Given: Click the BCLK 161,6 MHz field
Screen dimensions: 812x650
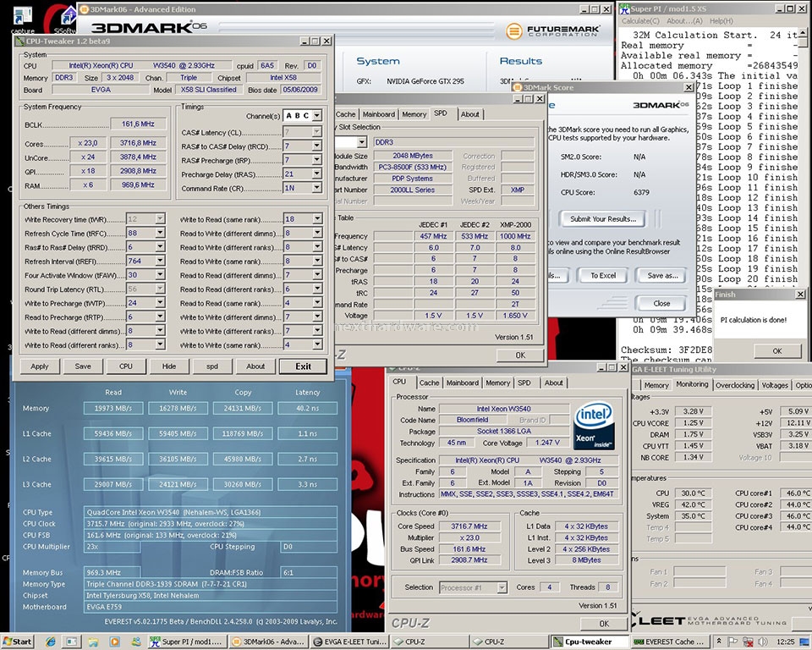Looking at the screenshot, I should point(138,124).
